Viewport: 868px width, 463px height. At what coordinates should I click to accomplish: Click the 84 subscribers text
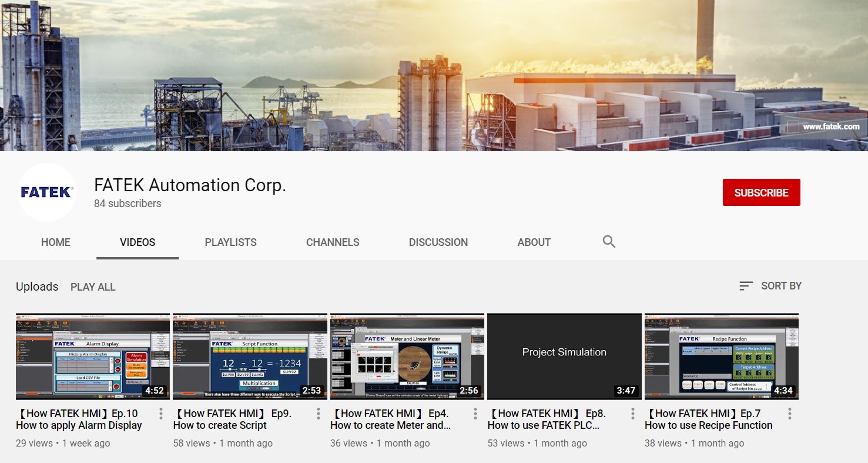pos(128,204)
